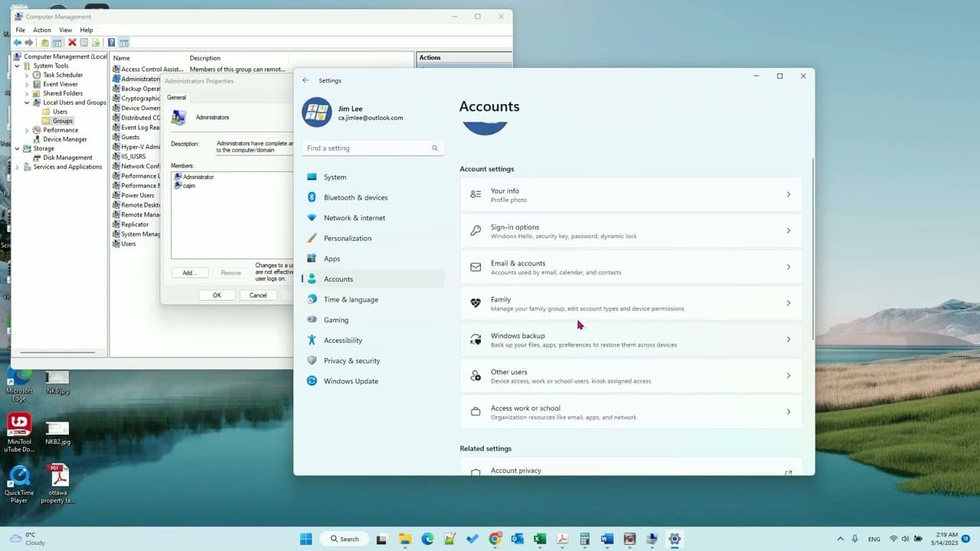Click the Properties toolbar icon
This screenshot has height=551, width=980.
click(x=84, y=43)
